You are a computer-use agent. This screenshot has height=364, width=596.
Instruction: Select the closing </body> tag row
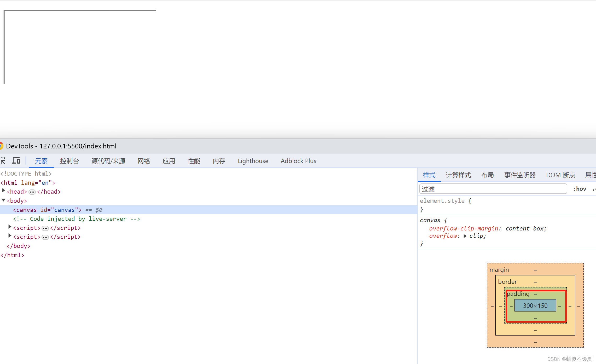(x=19, y=246)
